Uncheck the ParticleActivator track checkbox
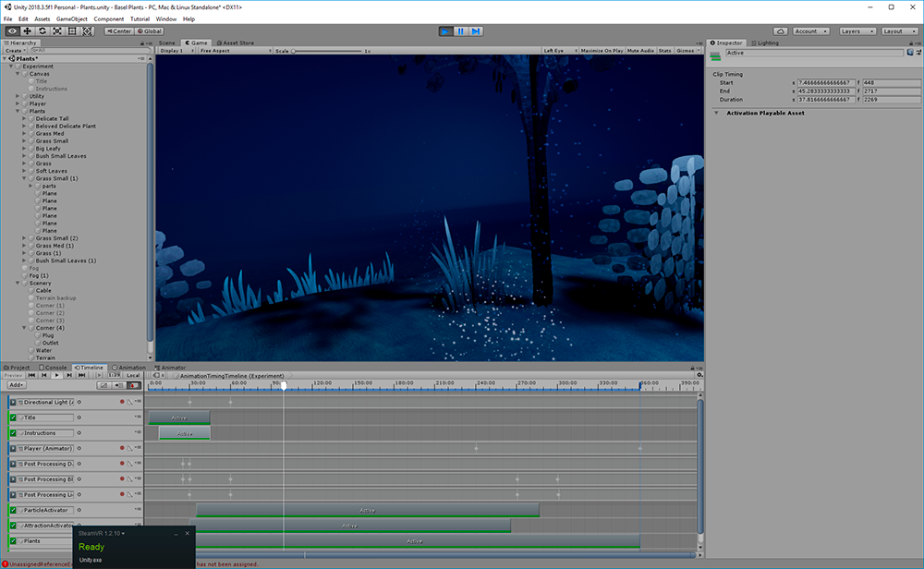The image size is (924, 569). [14, 510]
